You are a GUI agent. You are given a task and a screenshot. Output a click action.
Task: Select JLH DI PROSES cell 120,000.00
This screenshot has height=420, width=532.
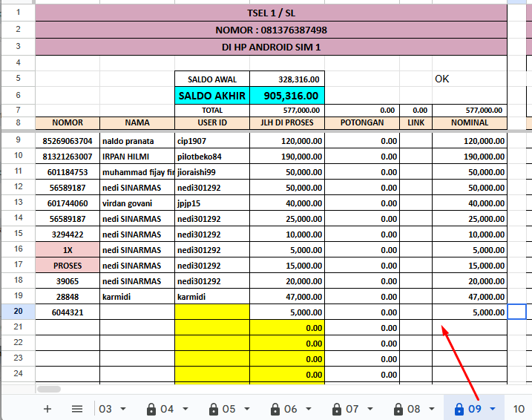coord(287,141)
